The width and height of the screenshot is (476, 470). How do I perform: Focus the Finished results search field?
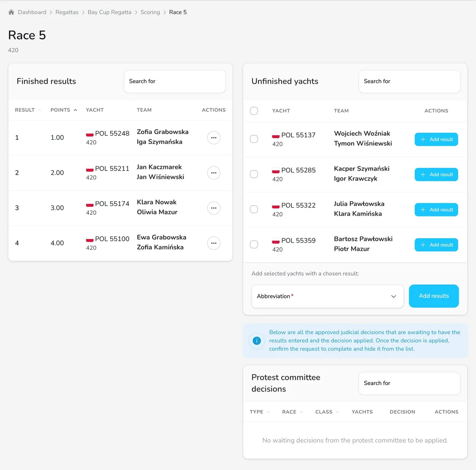coord(174,81)
